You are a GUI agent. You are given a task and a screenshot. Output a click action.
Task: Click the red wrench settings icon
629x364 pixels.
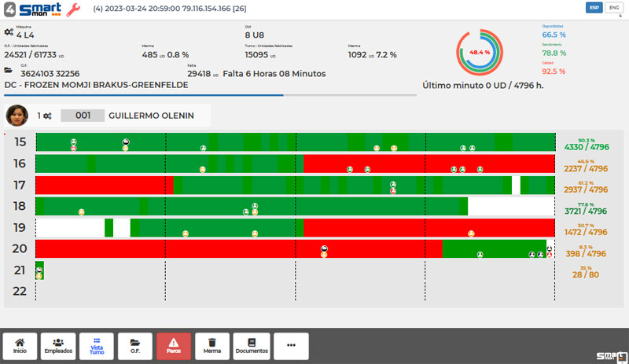click(x=72, y=10)
